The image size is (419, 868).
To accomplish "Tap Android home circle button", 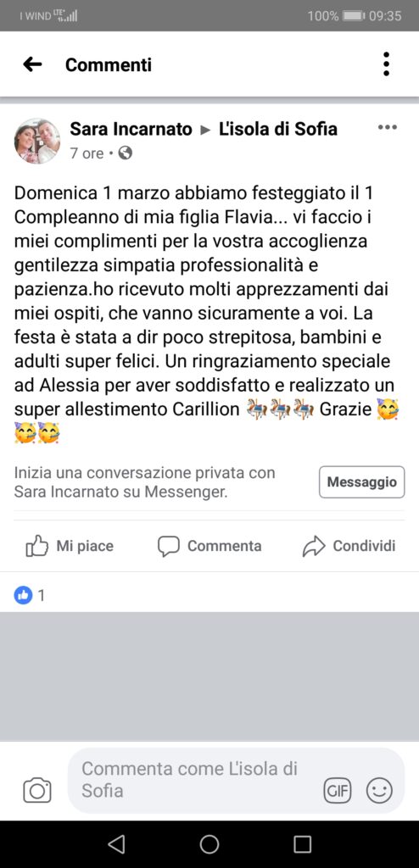I will (x=209, y=844).
